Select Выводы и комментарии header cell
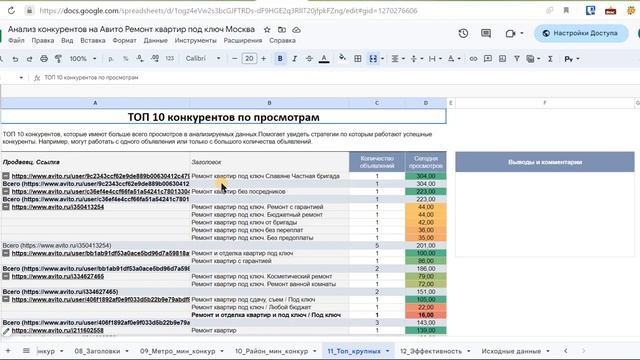 545,162
